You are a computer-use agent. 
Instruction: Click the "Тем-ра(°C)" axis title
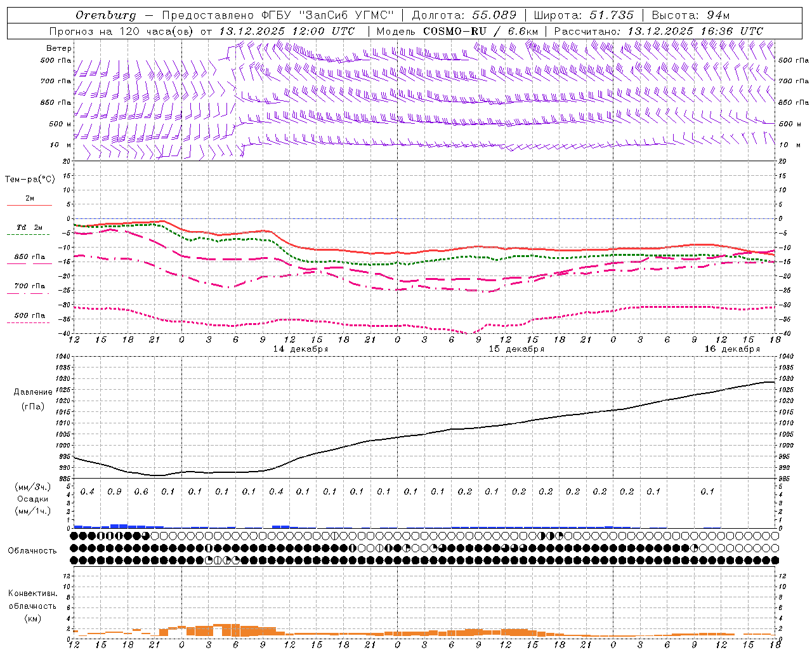pos(30,180)
